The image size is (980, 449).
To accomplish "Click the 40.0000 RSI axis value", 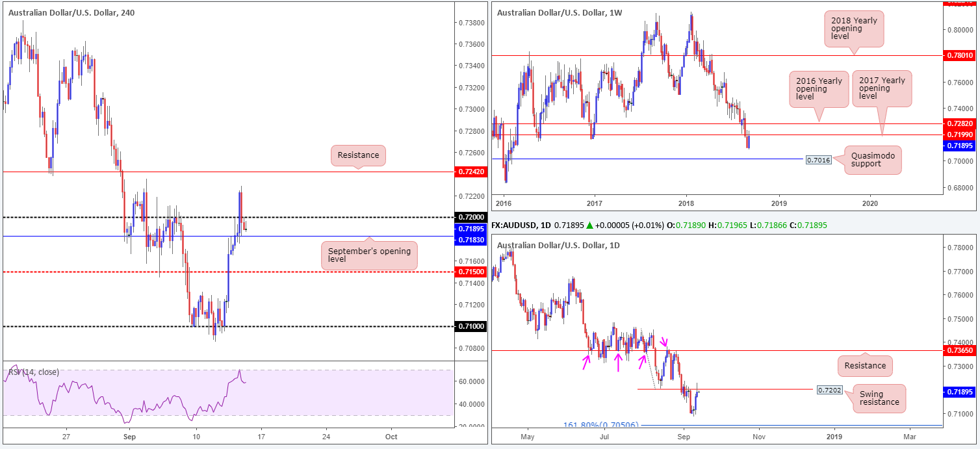I will click(x=472, y=404).
